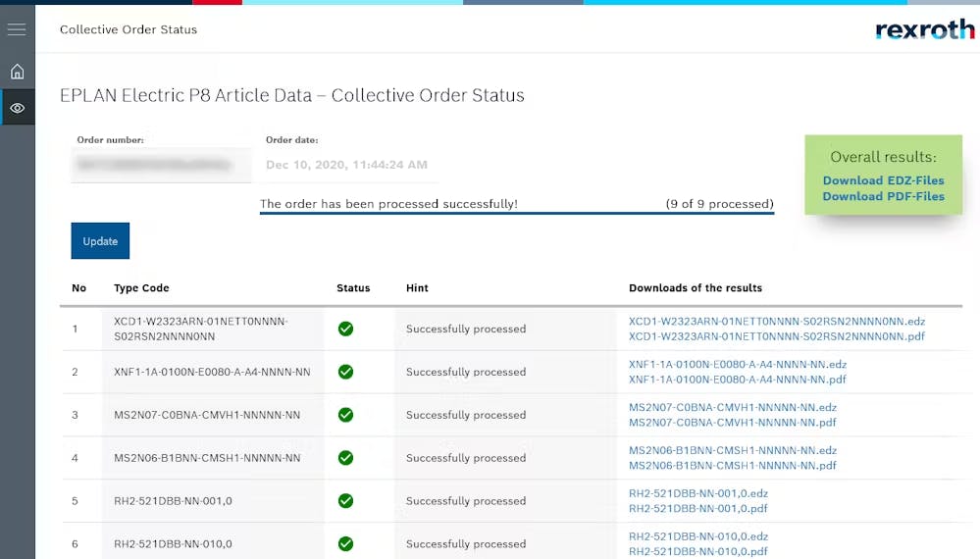
Task: Click green check status for MS2N07 row
Action: coord(345,415)
